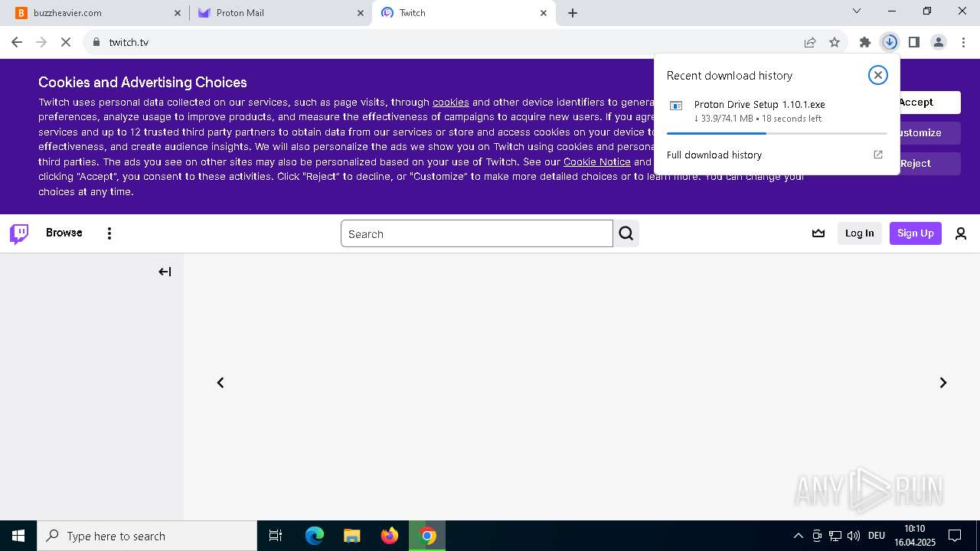Open the cookies hyperlink

[x=451, y=102]
